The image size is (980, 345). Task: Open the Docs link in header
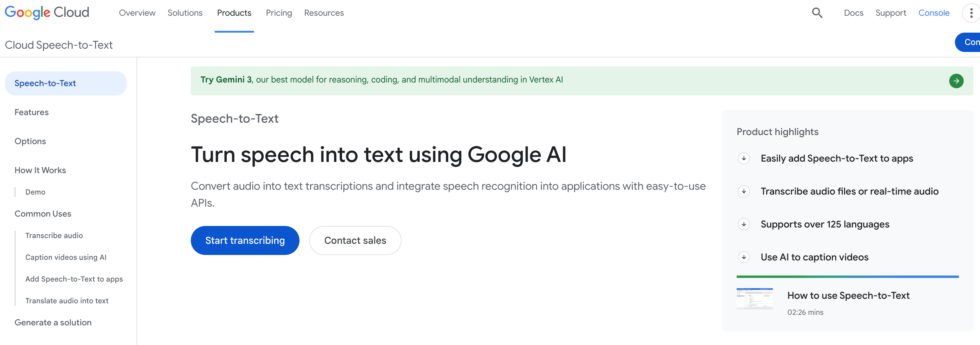pos(853,13)
